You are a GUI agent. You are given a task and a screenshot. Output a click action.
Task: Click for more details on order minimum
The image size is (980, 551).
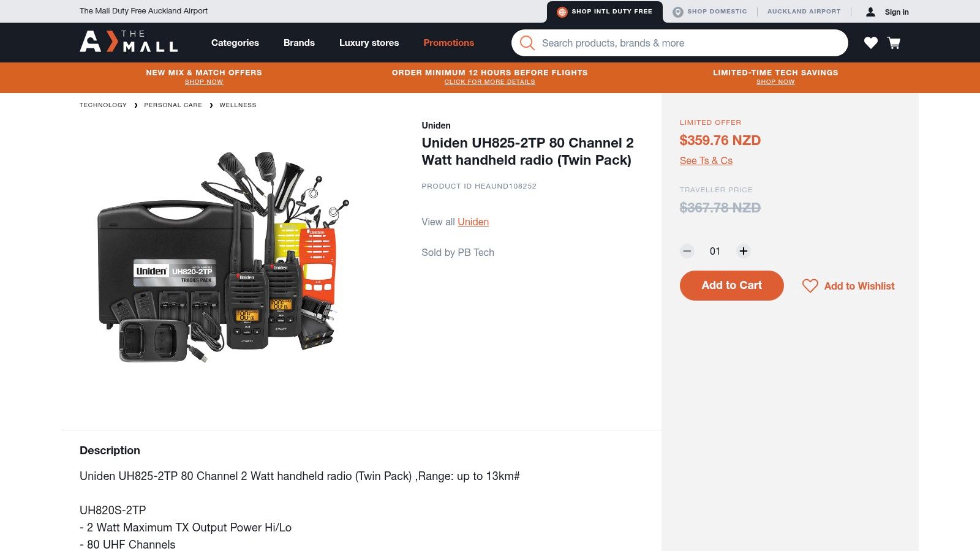[x=489, y=82]
